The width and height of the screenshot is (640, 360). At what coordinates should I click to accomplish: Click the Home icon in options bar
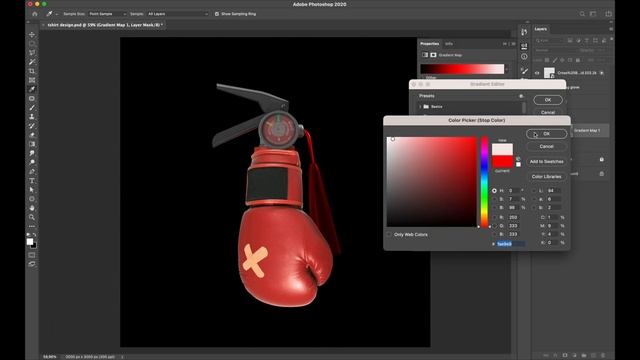[x=35, y=14]
